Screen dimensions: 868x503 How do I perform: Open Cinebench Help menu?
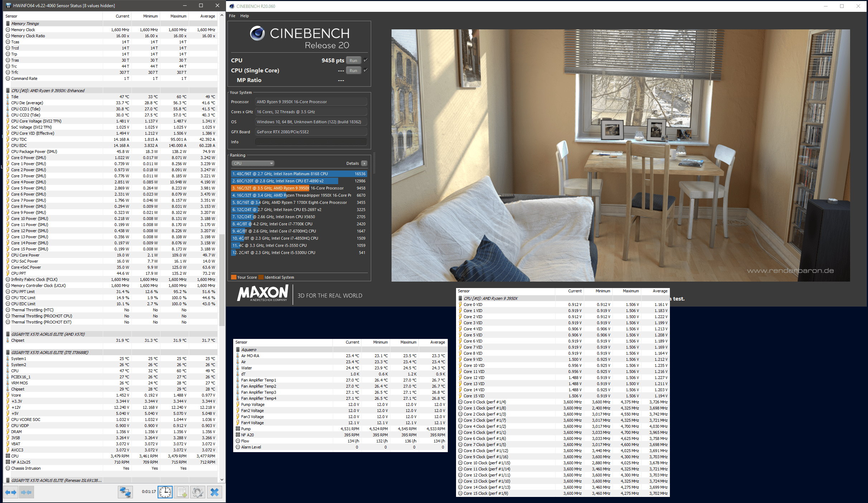coord(244,16)
